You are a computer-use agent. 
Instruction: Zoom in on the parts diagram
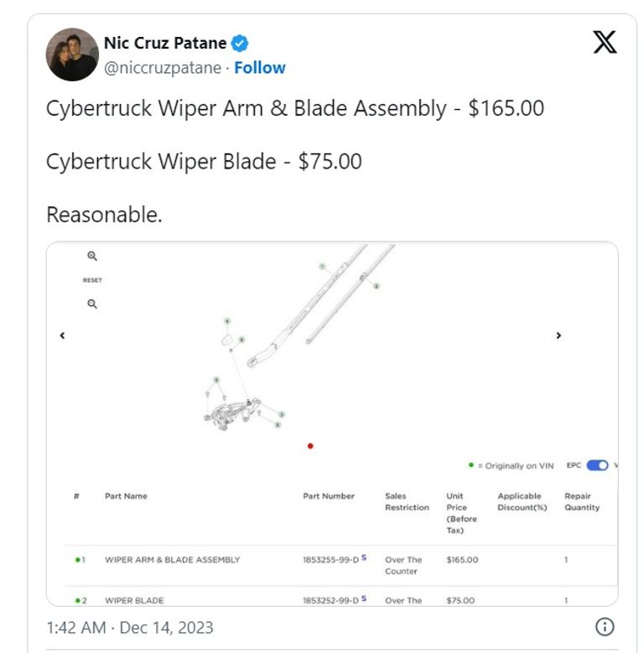92,257
